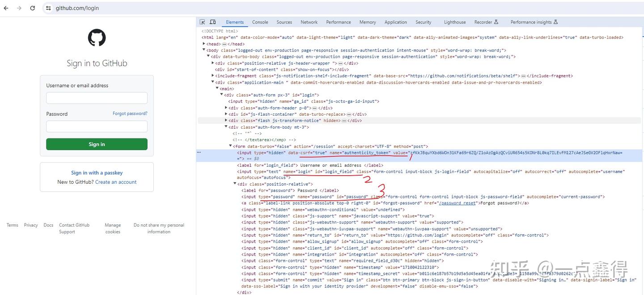
Task: Click the Forgot password link
Action: point(130,114)
